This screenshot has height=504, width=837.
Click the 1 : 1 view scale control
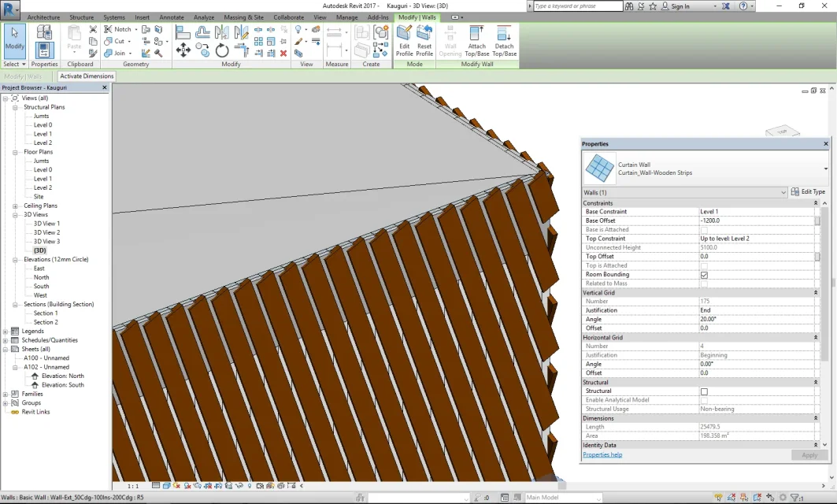(x=133, y=487)
